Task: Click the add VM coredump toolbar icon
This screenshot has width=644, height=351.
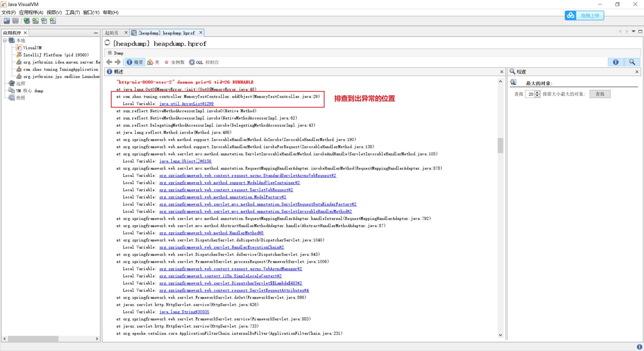Action: click(x=44, y=21)
